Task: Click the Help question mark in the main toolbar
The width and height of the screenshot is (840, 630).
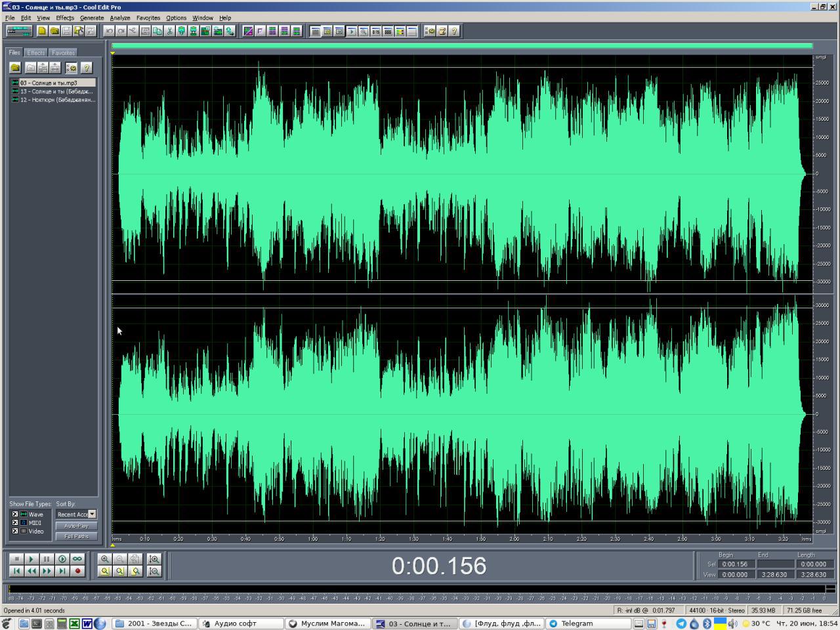Action: coord(454,31)
